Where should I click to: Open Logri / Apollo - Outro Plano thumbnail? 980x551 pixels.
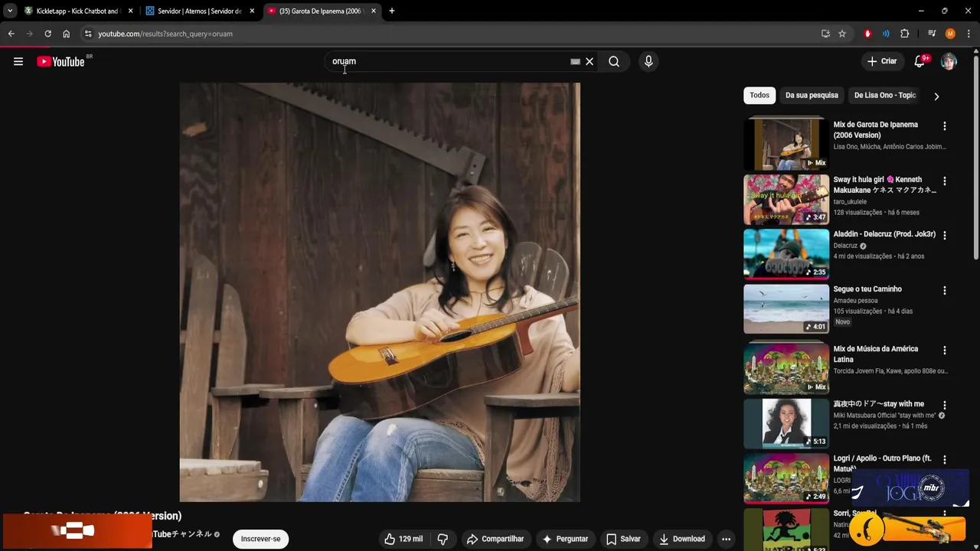[x=786, y=478]
